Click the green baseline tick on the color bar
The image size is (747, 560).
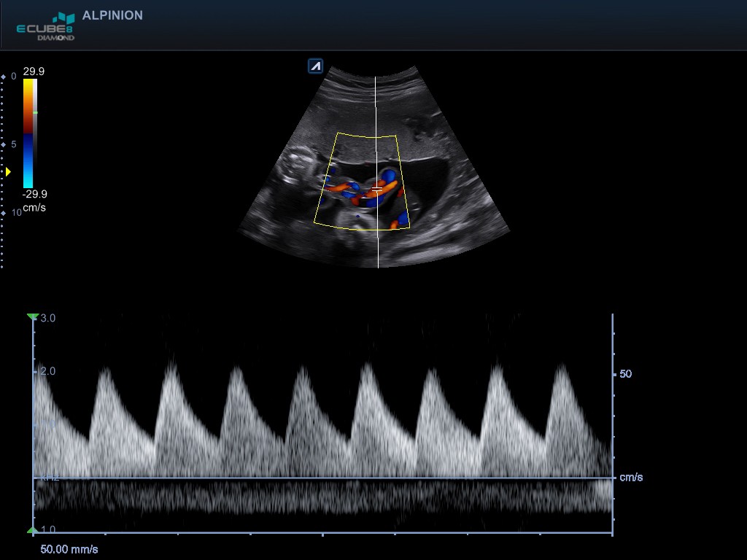(35, 112)
